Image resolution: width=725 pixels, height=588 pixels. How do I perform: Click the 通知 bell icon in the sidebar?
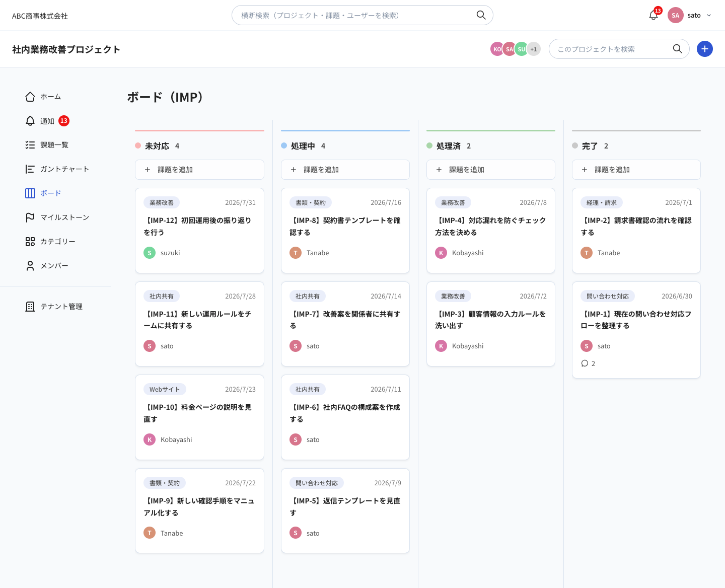pyautogui.click(x=30, y=121)
